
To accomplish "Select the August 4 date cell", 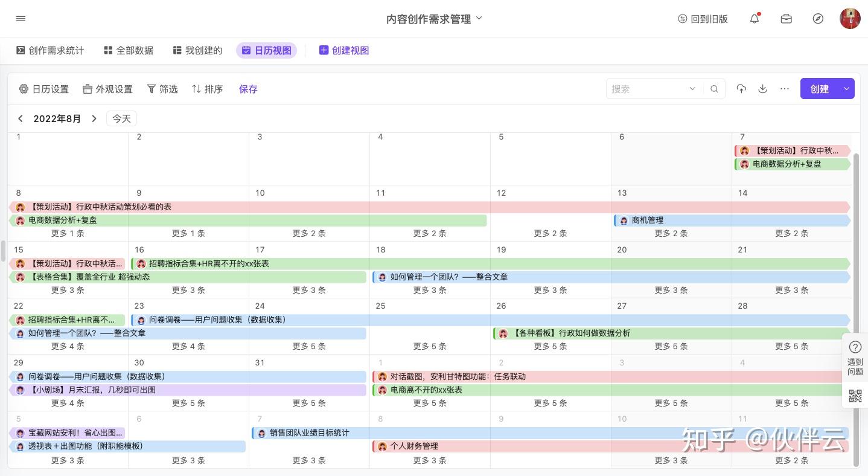I will (430, 158).
